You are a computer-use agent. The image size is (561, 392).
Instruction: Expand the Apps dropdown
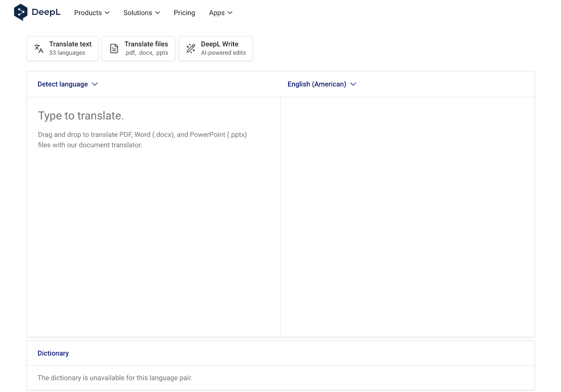click(221, 13)
